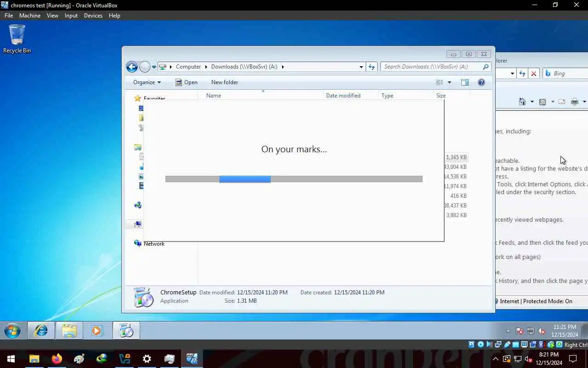Screen dimensions: 588x368
Task: Open Windows Media Player from taskbar
Action: (97, 330)
